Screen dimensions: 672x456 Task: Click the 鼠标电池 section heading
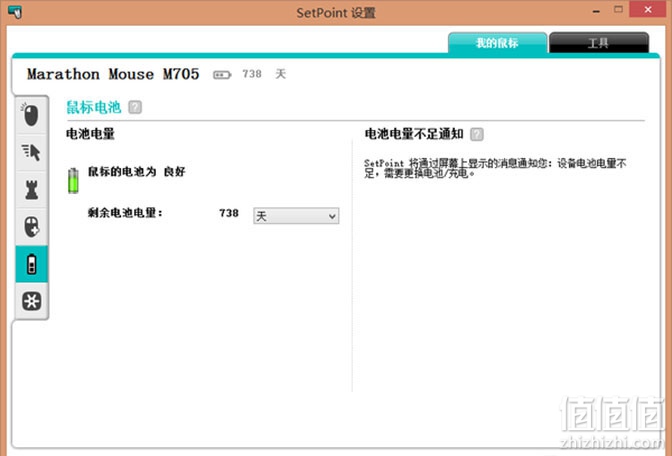coord(93,107)
